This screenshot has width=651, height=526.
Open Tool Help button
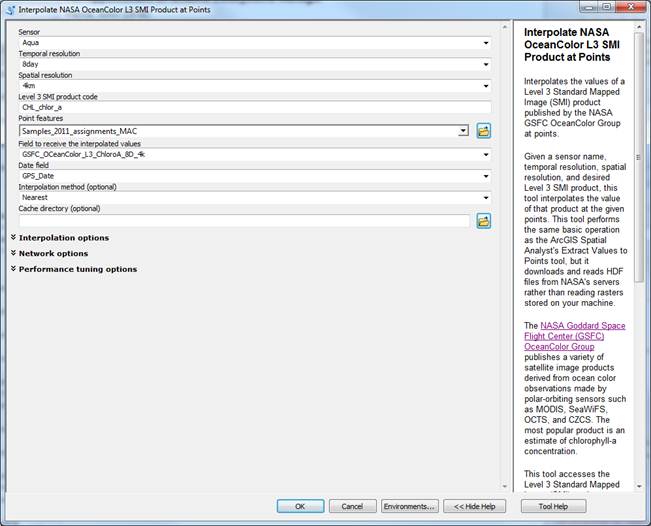tap(553, 506)
